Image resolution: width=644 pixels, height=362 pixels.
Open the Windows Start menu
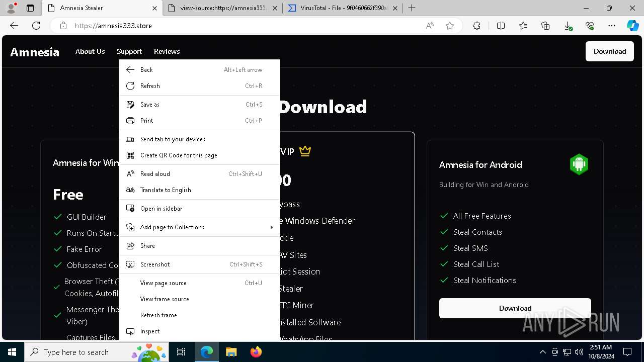(12, 352)
